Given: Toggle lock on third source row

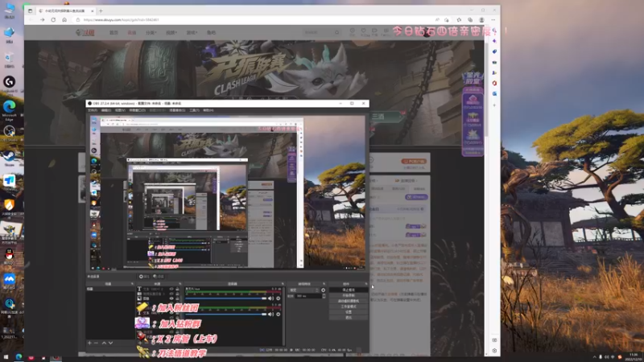Looking at the screenshot, I should [177, 298].
